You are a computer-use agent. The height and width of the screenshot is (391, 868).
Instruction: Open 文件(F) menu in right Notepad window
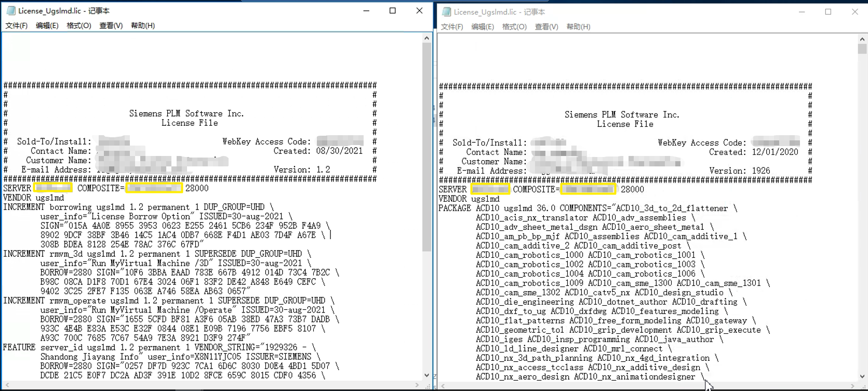452,27
